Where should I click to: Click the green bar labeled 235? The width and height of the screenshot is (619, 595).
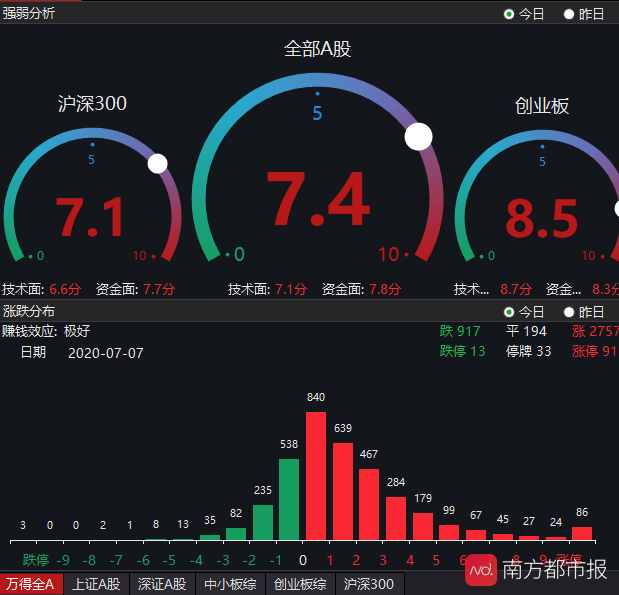coord(263,522)
